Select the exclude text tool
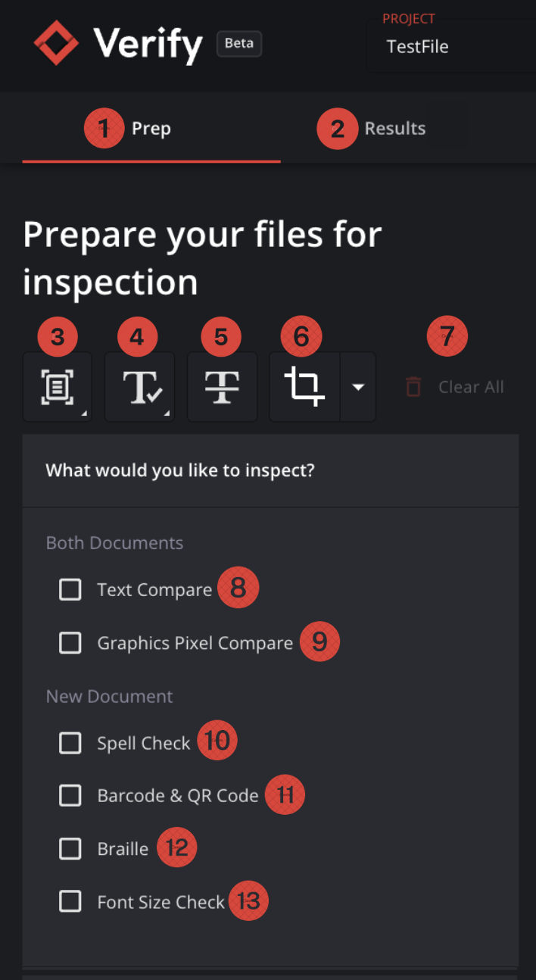536x980 pixels. [222, 386]
